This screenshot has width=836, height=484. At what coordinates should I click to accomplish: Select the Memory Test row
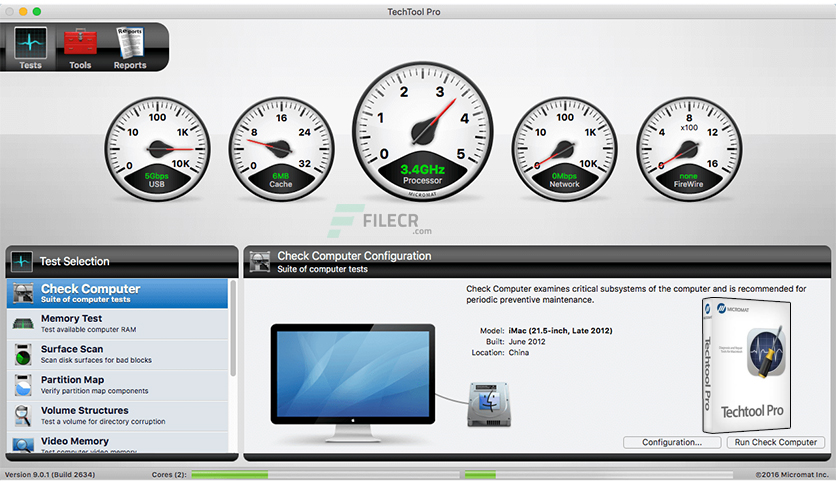point(117,324)
